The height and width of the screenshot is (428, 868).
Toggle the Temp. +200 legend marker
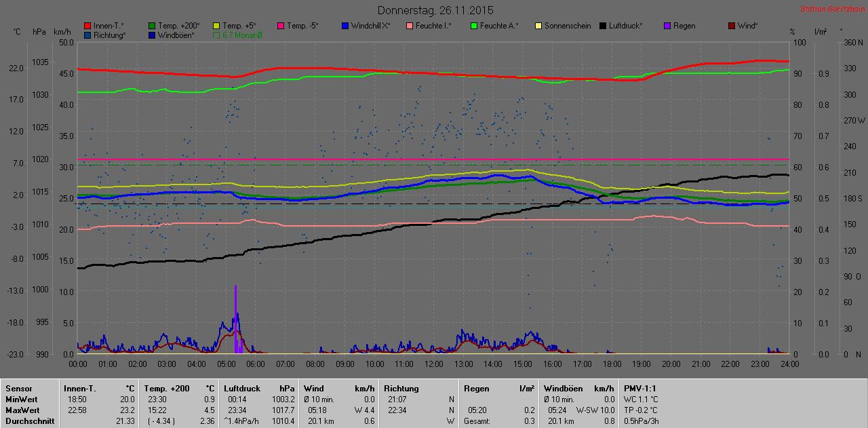[152, 26]
